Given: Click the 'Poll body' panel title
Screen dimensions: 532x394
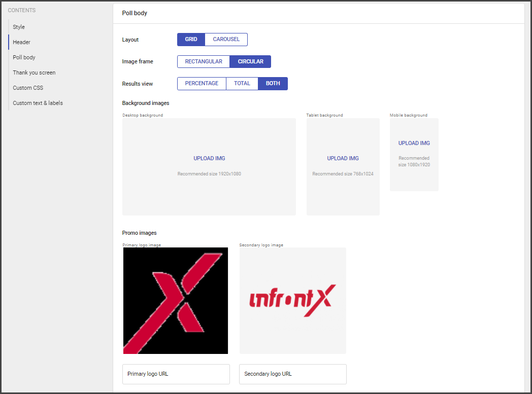Looking at the screenshot, I should point(135,13).
